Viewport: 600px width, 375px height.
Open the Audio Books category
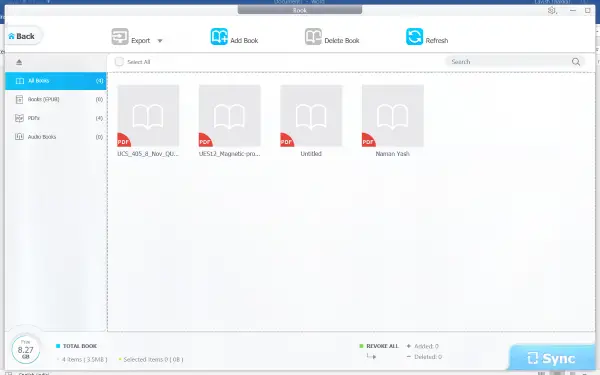[55, 137]
